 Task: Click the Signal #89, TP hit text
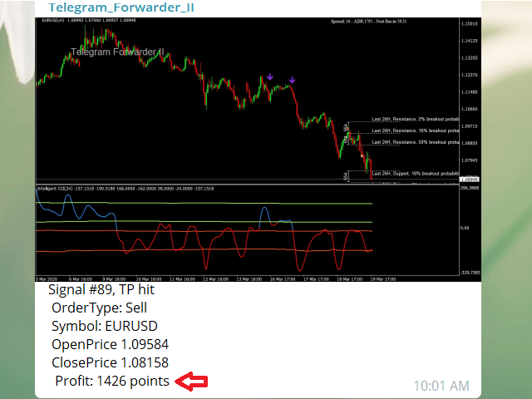(101, 290)
